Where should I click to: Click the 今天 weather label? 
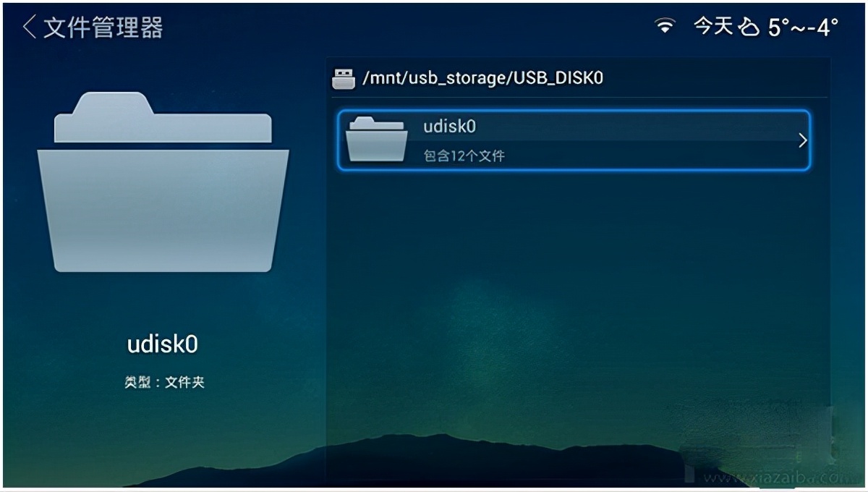pyautogui.click(x=712, y=26)
